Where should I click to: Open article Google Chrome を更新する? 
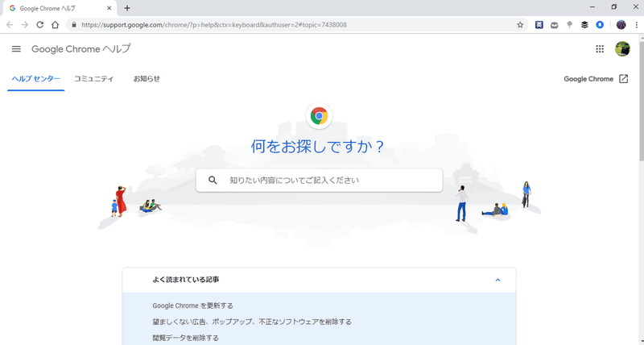pyautogui.click(x=192, y=306)
